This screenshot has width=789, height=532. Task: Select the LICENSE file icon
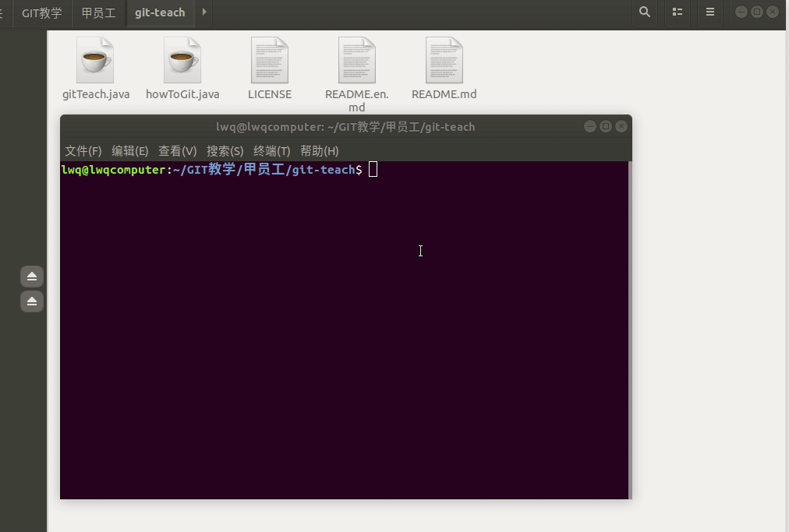(270, 60)
